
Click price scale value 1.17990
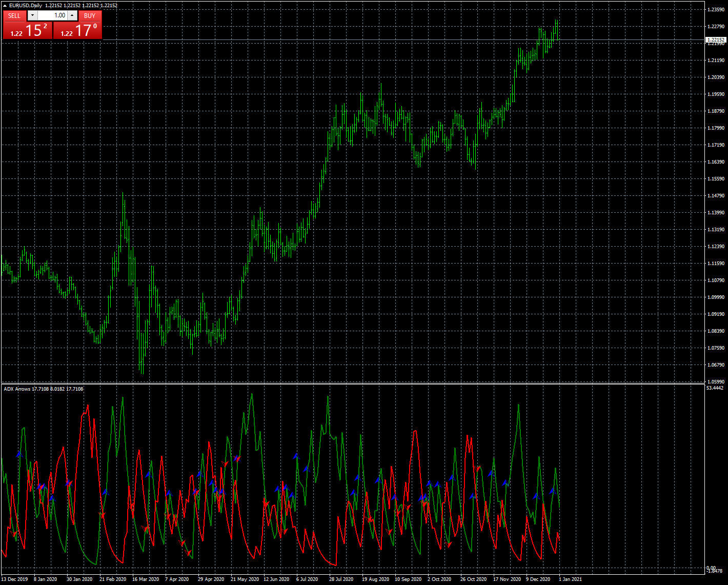pos(716,128)
